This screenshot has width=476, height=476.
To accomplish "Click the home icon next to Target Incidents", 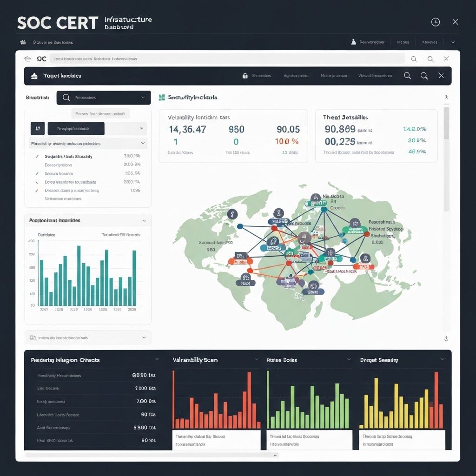I will tap(34, 75).
